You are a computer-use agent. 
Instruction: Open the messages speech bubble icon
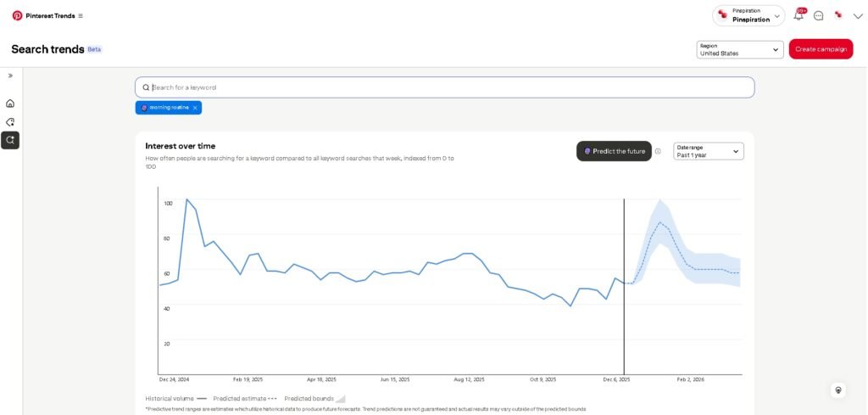(x=818, y=15)
